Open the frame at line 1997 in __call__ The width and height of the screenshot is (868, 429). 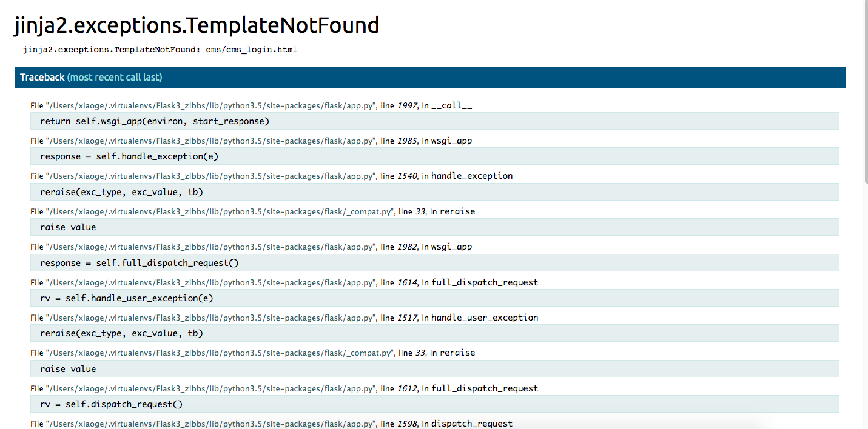click(x=251, y=105)
